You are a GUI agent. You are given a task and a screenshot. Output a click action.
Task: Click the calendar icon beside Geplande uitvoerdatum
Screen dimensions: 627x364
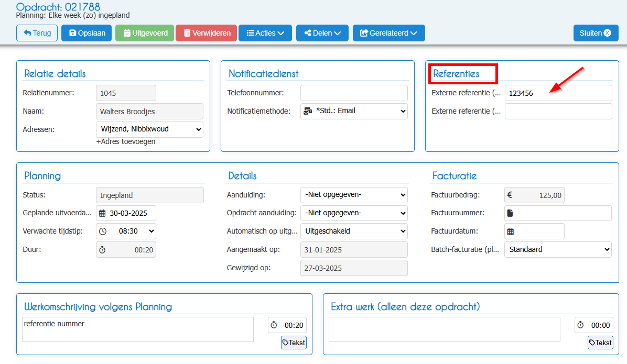click(x=102, y=213)
